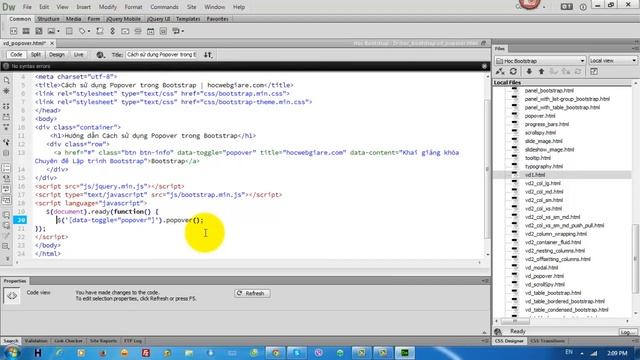Open the Media insert tab
This screenshot has width=640, height=360.
click(x=73, y=19)
